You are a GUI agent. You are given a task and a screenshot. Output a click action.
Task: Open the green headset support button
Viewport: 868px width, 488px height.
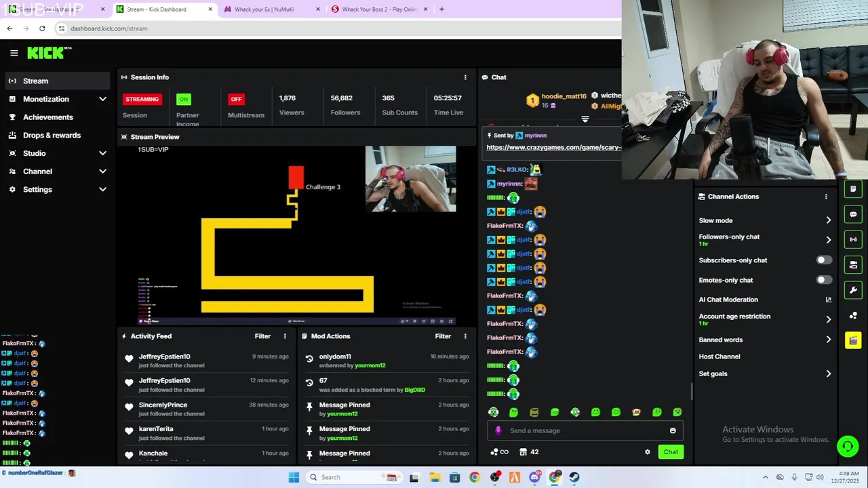847,446
